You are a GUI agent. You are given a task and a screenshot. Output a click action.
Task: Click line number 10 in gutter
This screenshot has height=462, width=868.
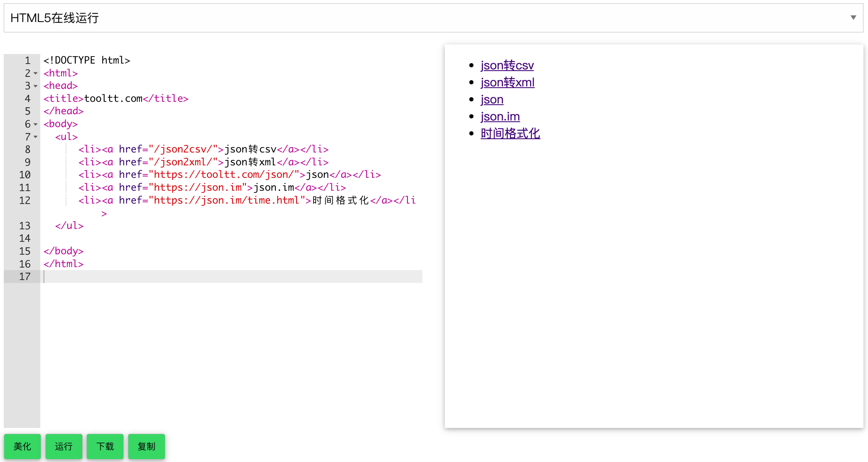[25, 175]
